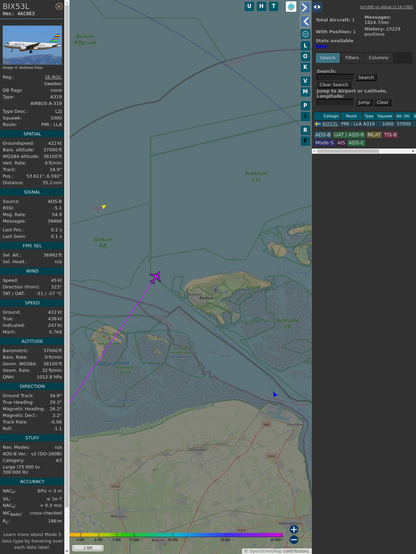
Task: Switch to the Search tab
Action: click(328, 58)
